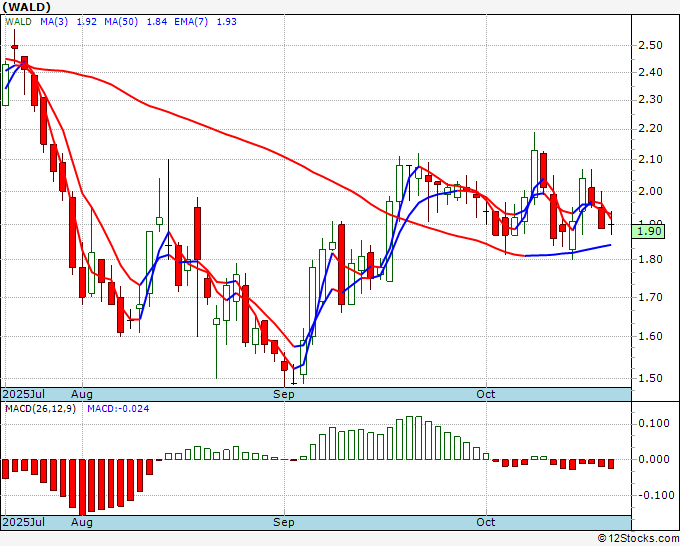680x546 pixels.
Task: Click the 2.10 price axis label
Action: tap(651, 159)
